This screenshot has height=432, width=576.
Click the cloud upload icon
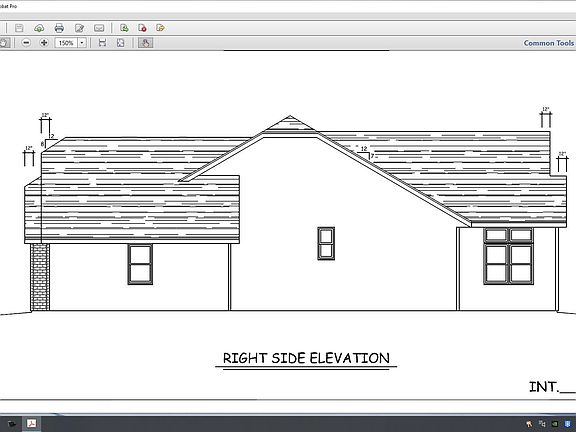click(x=39, y=28)
